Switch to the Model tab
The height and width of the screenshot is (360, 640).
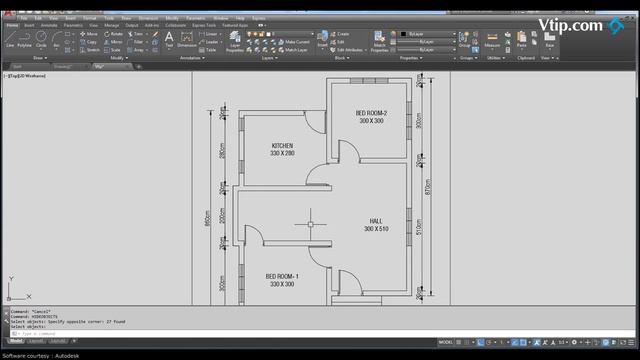[x=16, y=341]
